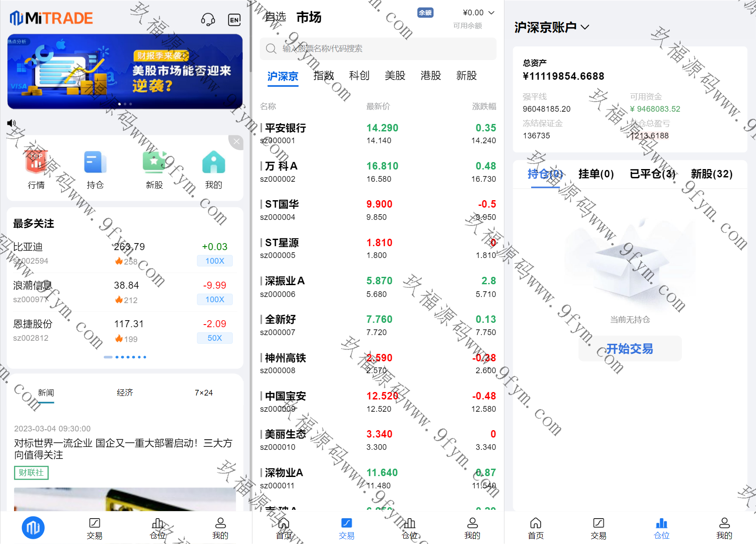Viewport: 756px width, 544px height.
Task: Open customer service headset icon
Action: 208,19
